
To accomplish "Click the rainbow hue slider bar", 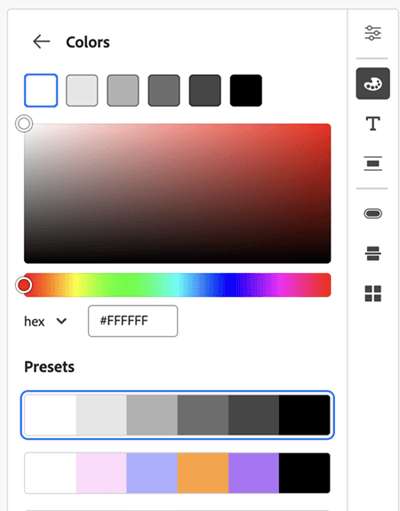I will [x=177, y=285].
